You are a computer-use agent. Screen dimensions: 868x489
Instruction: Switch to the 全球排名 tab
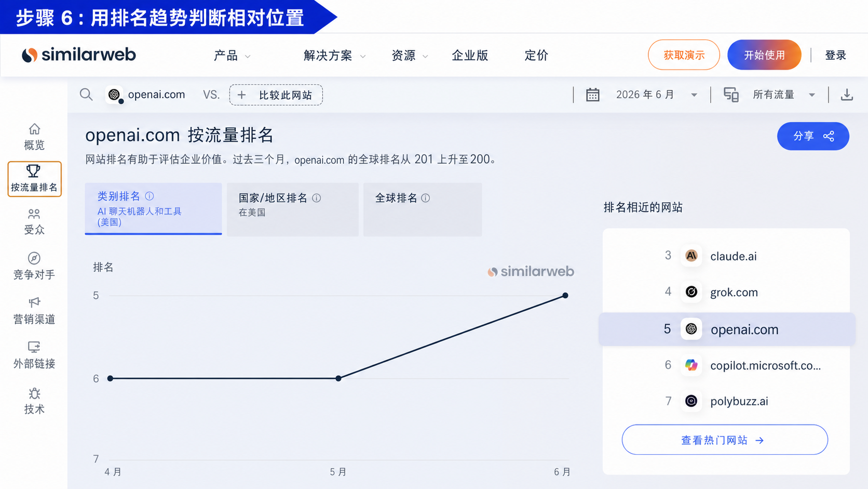click(423, 209)
